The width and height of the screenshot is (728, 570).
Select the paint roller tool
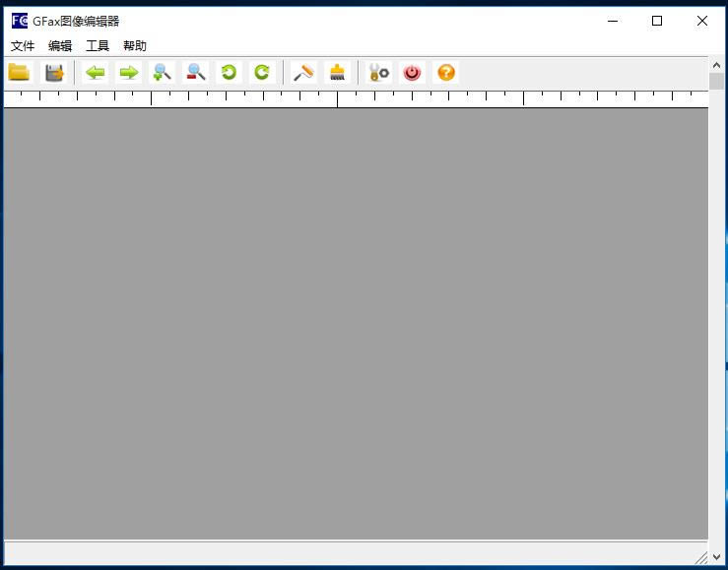[303, 72]
